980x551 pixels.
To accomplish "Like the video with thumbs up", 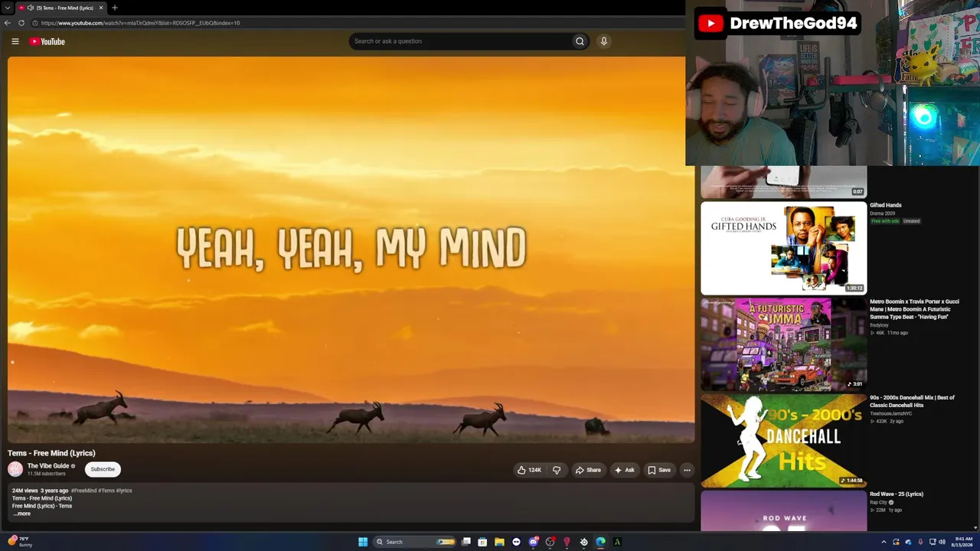I will pyautogui.click(x=529, y=470).
